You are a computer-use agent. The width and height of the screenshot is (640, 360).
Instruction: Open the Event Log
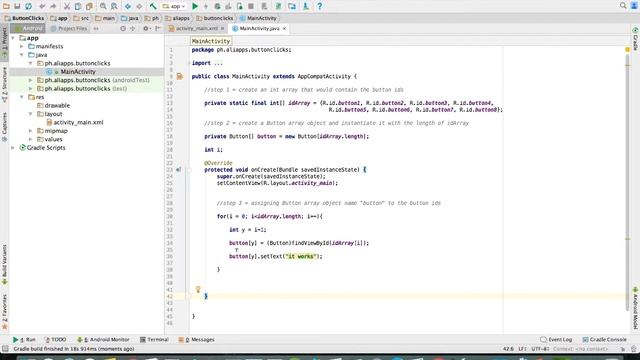tap(556, 340)
